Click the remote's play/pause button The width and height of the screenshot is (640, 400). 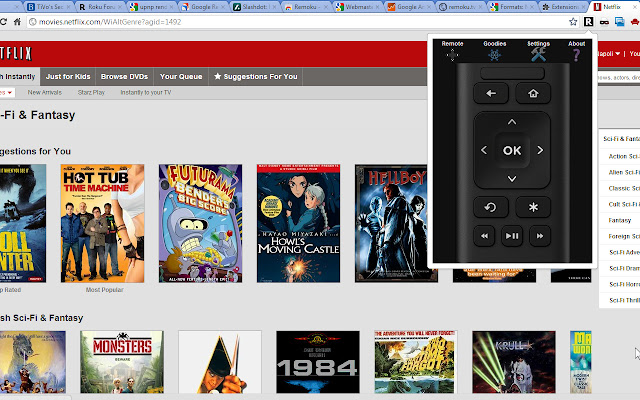point(512,236)
